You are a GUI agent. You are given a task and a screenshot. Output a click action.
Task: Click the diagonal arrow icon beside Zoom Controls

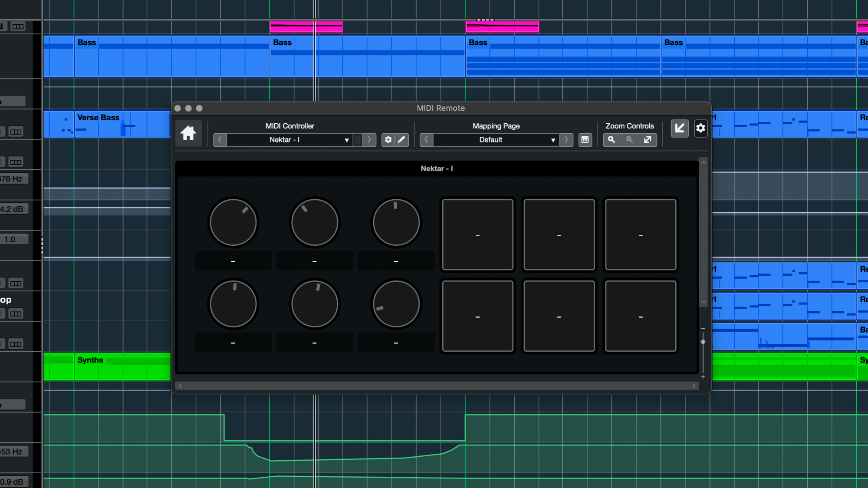point(680,129)
